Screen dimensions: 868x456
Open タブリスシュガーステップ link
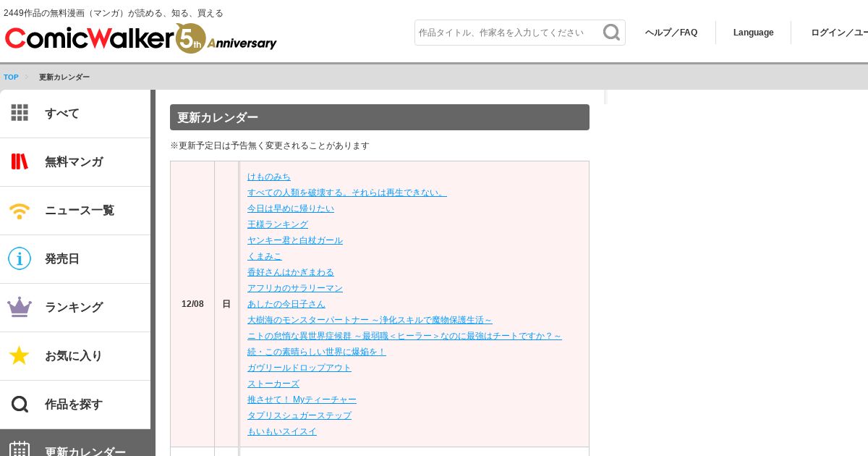(299, 415)
